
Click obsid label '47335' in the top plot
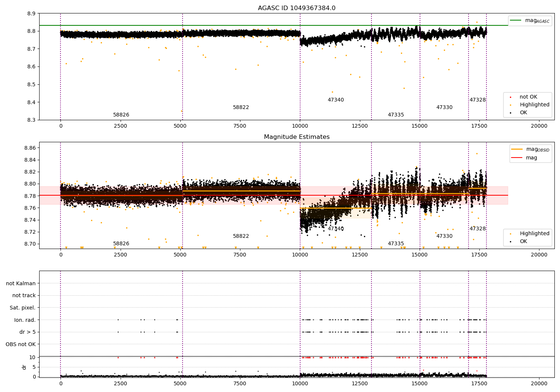[x=396, y=115]
